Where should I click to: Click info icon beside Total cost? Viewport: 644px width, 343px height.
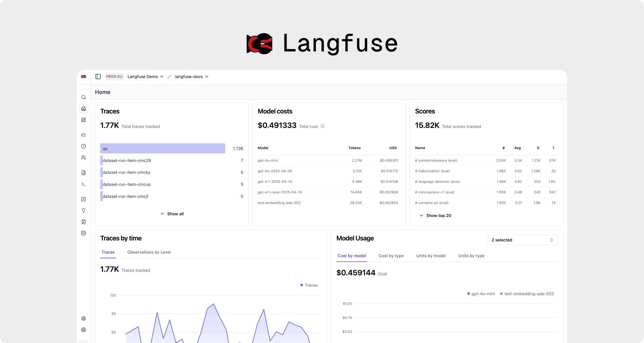322,126
